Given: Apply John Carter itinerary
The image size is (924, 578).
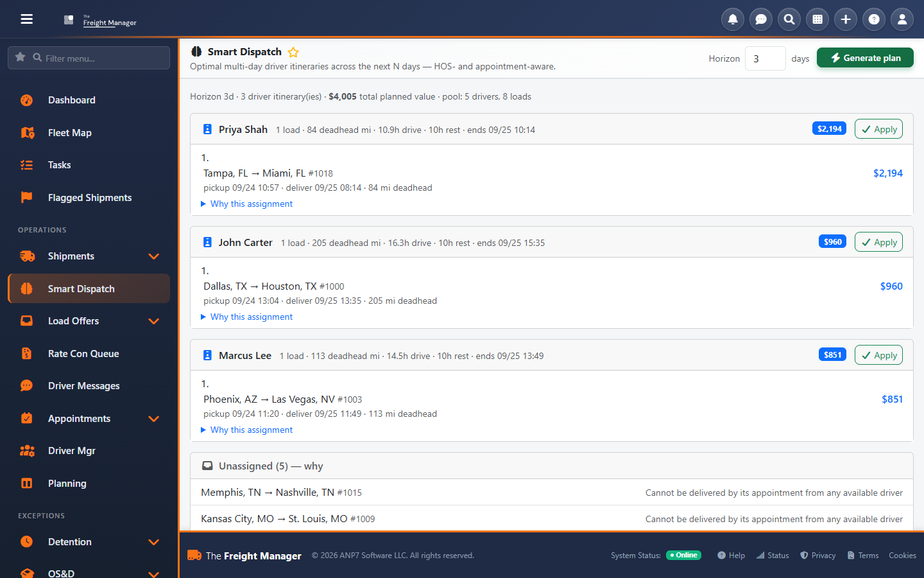Looking at the screenshot, I should [878, 242].
